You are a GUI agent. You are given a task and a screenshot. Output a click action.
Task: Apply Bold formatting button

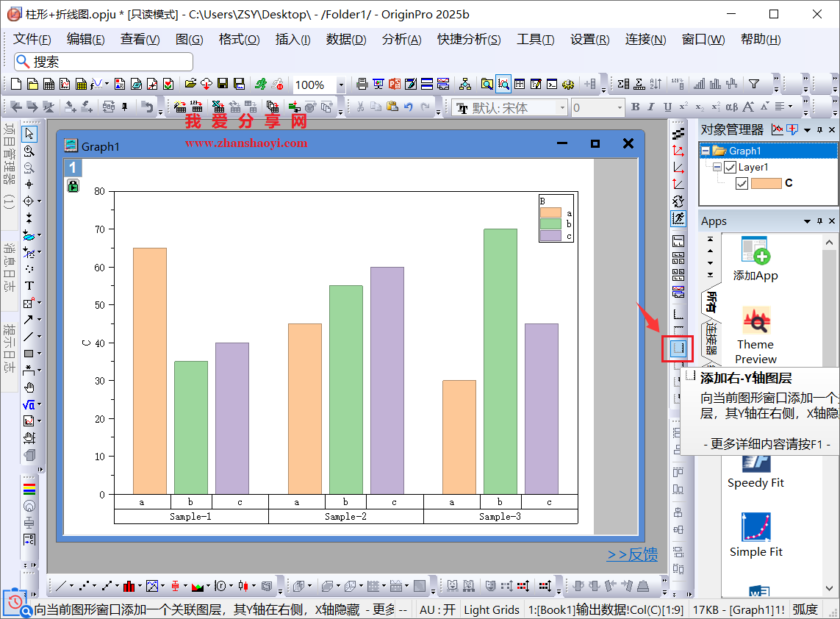pyautogui.click(x=635, y=108)
